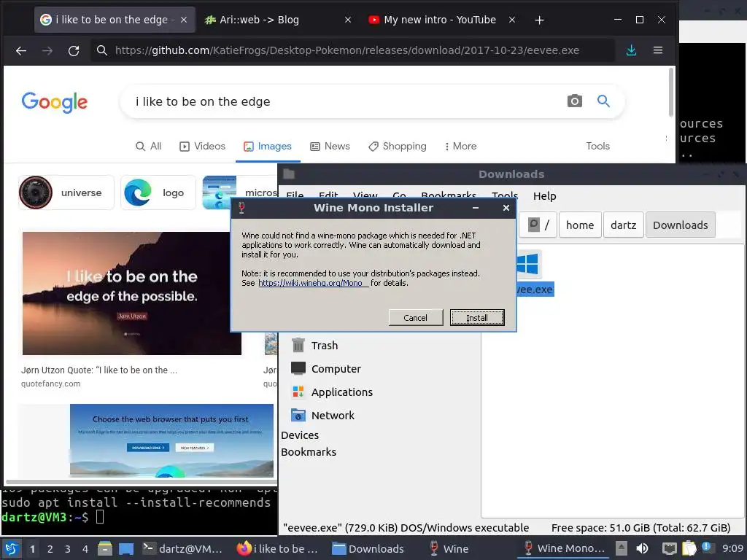The height and width of the screenshot is (560, 747).
Task: Click the Install button in Wine Mono Installer
Action: pyautogui.click(x=477, y=318)
